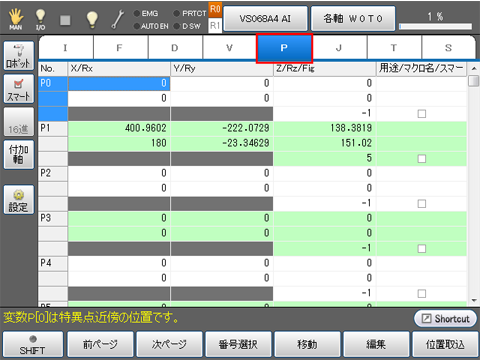Click the 位置取込 button
Image resolution: width=481 pixels, height=360 pixels.
click(445, 345)
